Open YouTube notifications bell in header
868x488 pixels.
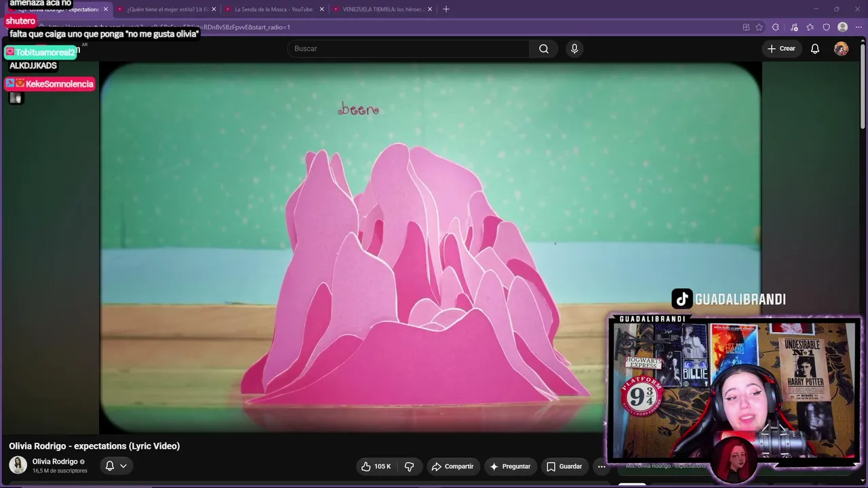tap(815, 49)
